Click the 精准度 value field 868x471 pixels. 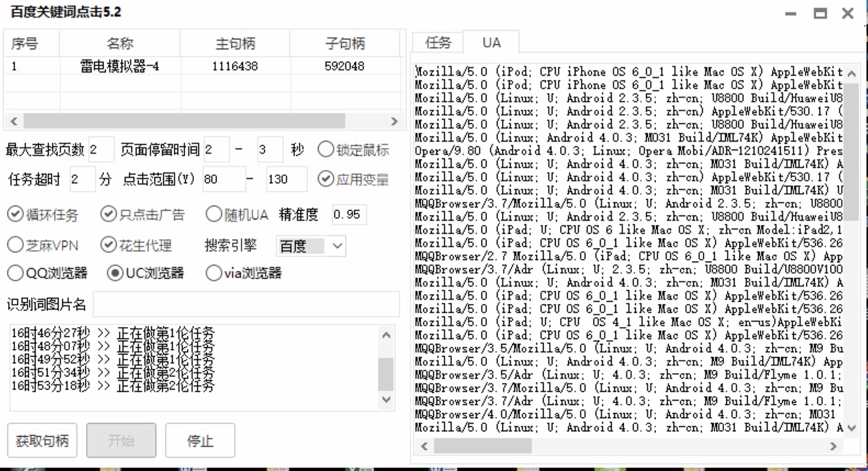click(349, 215)
